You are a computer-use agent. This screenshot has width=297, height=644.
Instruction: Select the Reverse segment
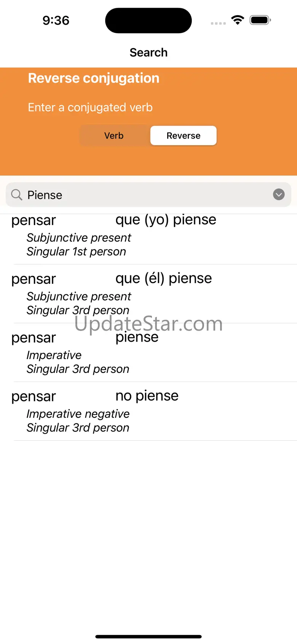(184, 136)
